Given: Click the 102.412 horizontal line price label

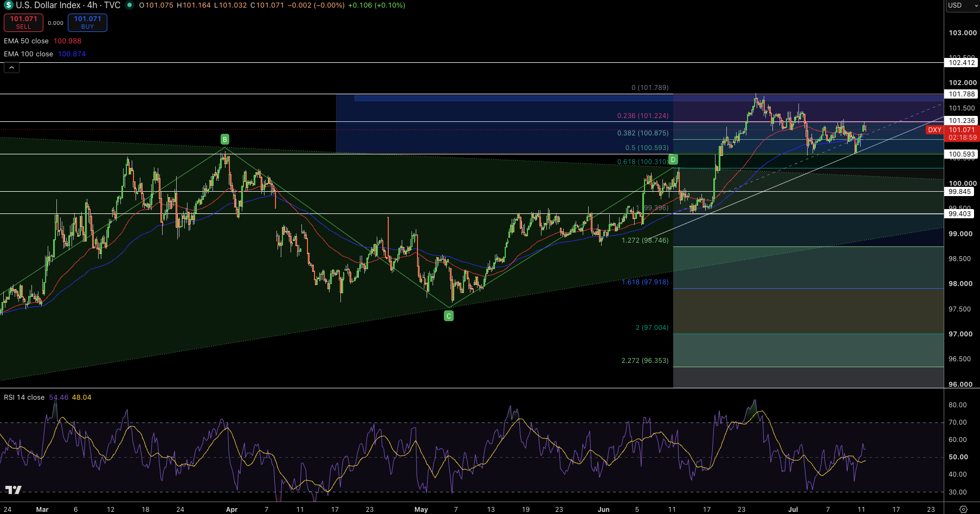Looking at the screenshot, I should [x=962, y=63].
